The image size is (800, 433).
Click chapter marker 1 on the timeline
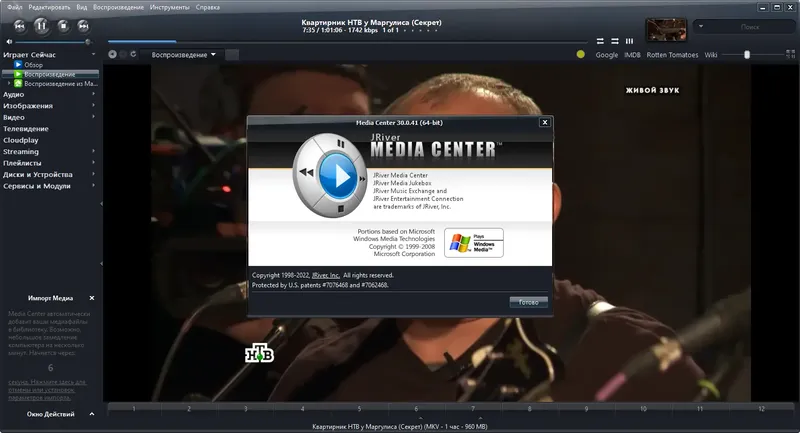click(x=134, y=409)
